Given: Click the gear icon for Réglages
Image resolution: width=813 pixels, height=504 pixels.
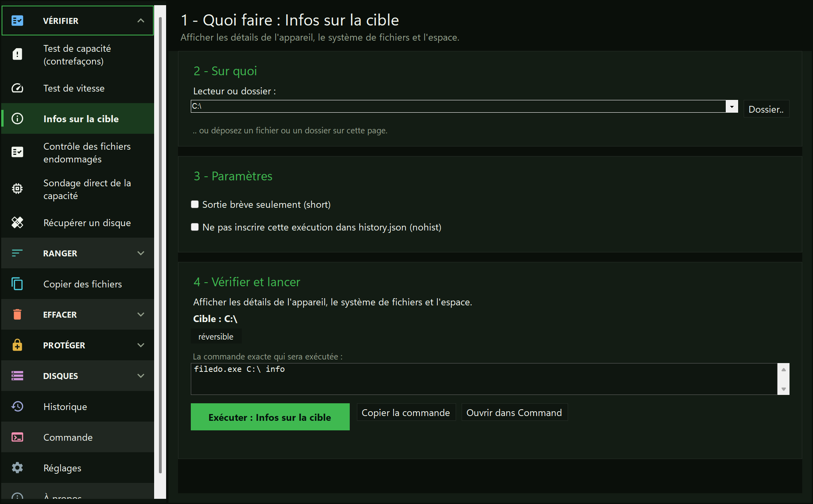Looking at the screenshot, I should pyautogui.click(x=17, y=468).
